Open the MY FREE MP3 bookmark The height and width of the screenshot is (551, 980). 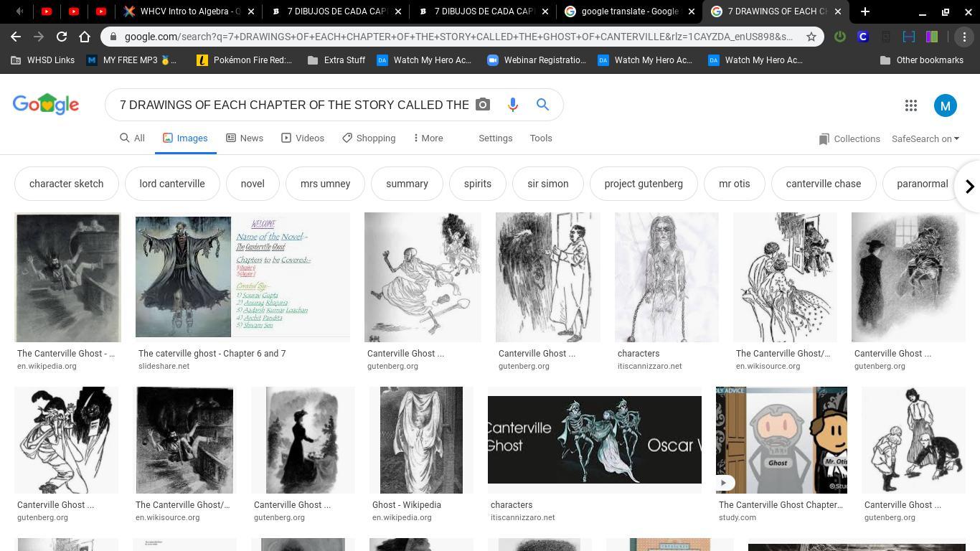click(x=131, y=60)
